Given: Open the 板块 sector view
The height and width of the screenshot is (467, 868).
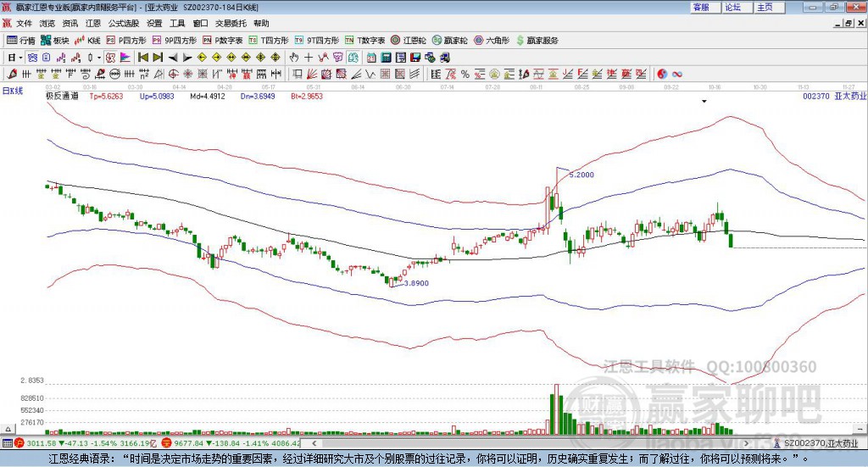Looking at the screenshot, I should (54, 41).
